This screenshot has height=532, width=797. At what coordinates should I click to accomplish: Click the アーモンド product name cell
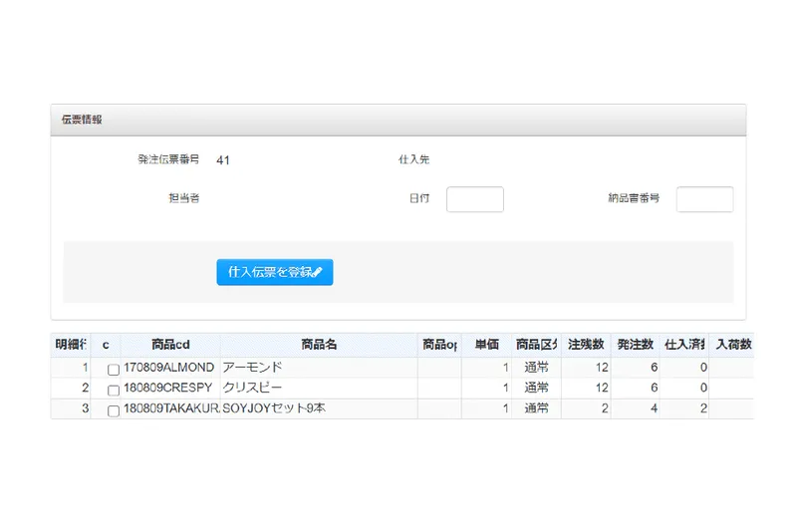(319, 368)
